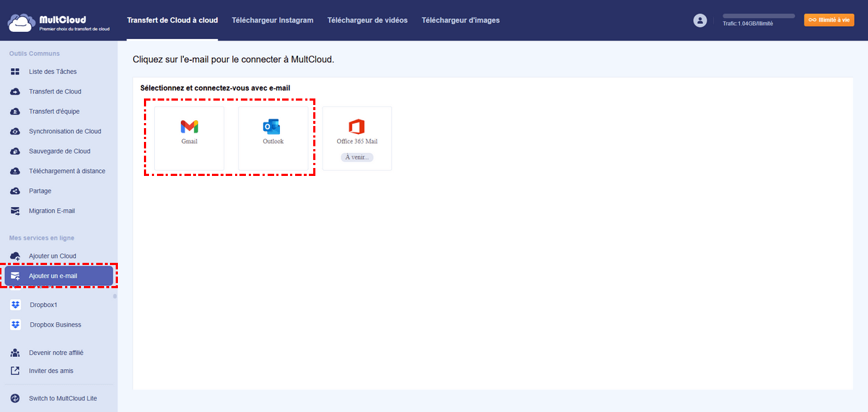
Task: Open the Dropbox Business account label
Action: (56, 325)
